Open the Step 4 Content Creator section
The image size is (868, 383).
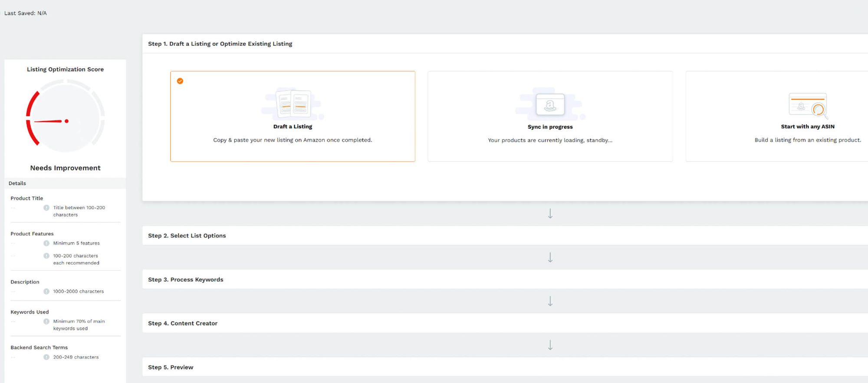tap(183, 324)
